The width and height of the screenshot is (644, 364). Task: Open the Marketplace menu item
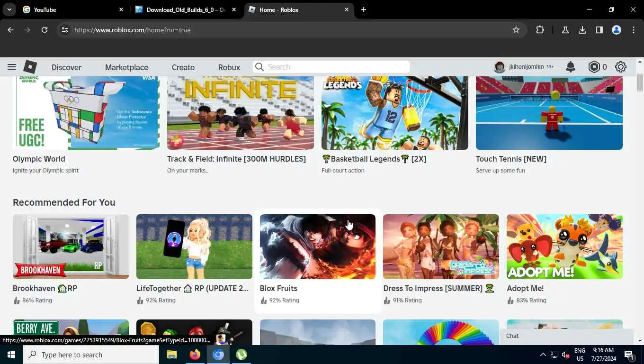pyautogui.click(x=126, y=67)
